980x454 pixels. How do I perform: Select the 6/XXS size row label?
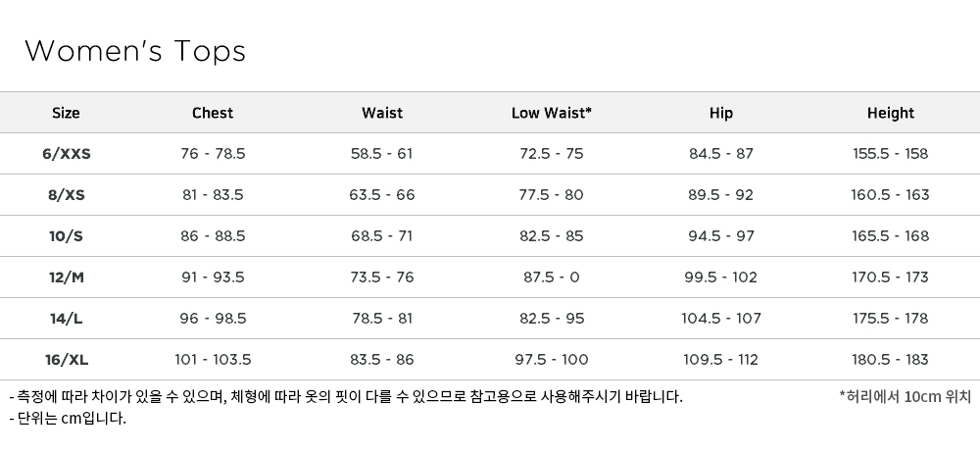pos(67,154)
